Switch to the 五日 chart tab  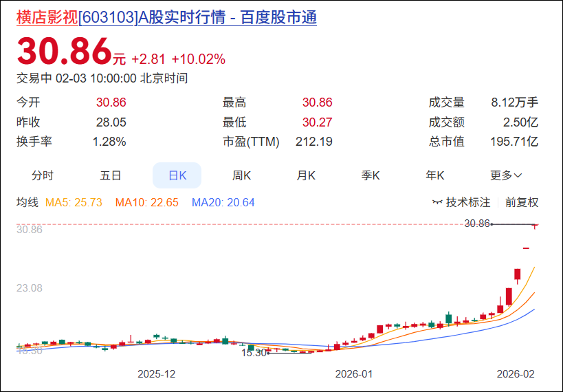pos(111,175)
